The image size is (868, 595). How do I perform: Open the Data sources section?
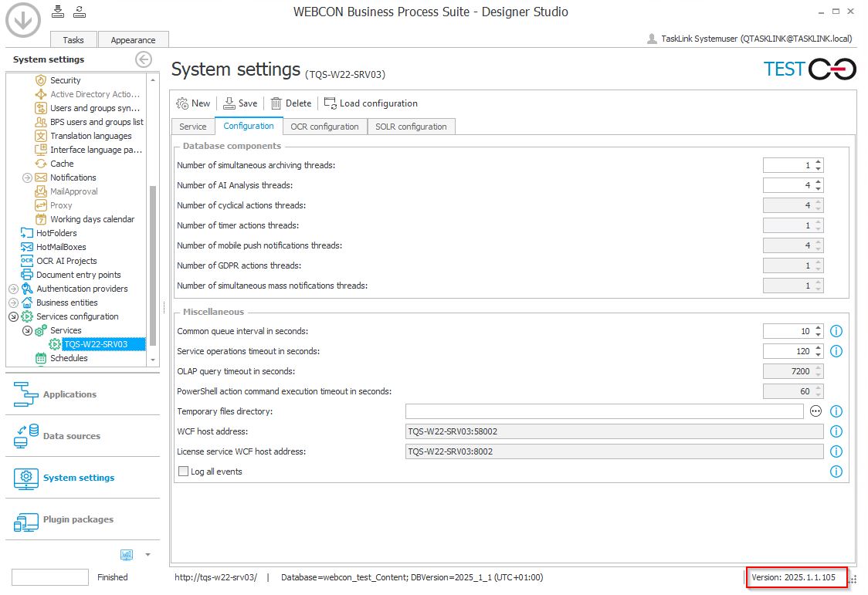pyautogui.click(x=83, y=436)
